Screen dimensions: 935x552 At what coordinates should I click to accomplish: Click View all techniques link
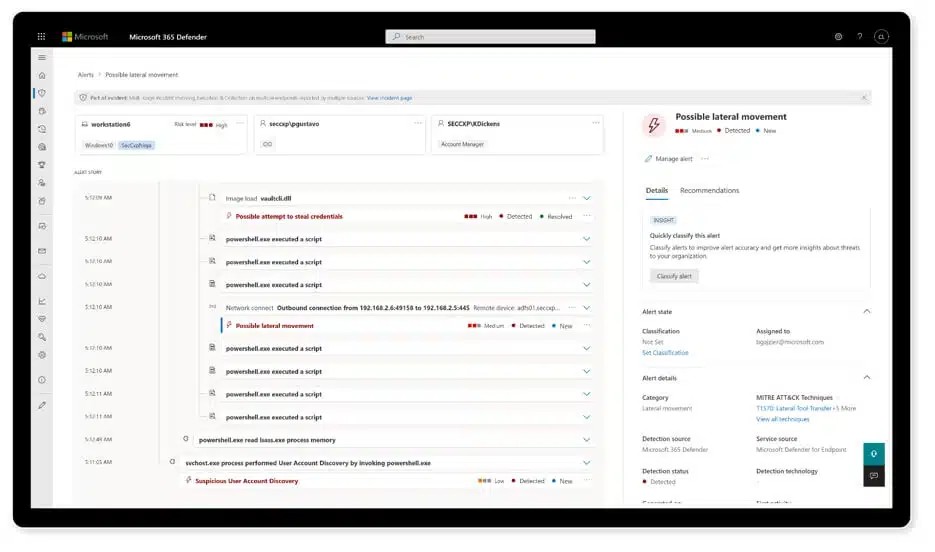782,419
